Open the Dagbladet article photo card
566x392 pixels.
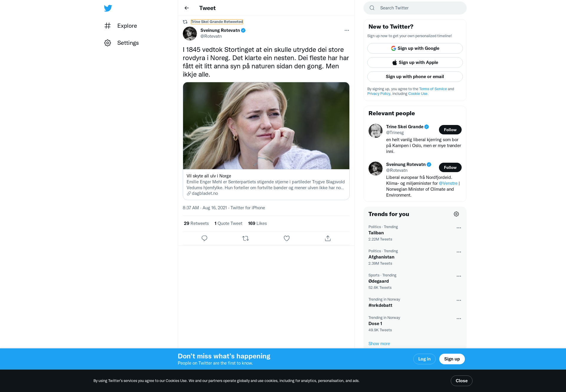pyautogui.click(x=266, y=126)
